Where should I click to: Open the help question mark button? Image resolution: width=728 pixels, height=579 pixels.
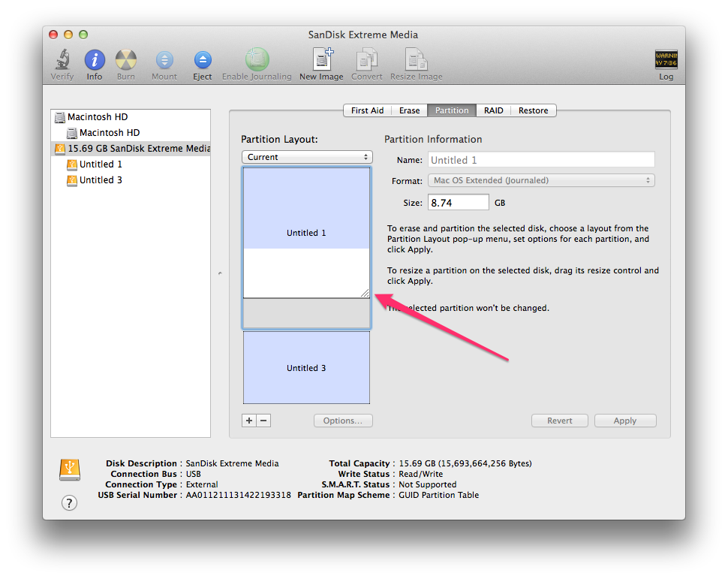tap(69, 503)
